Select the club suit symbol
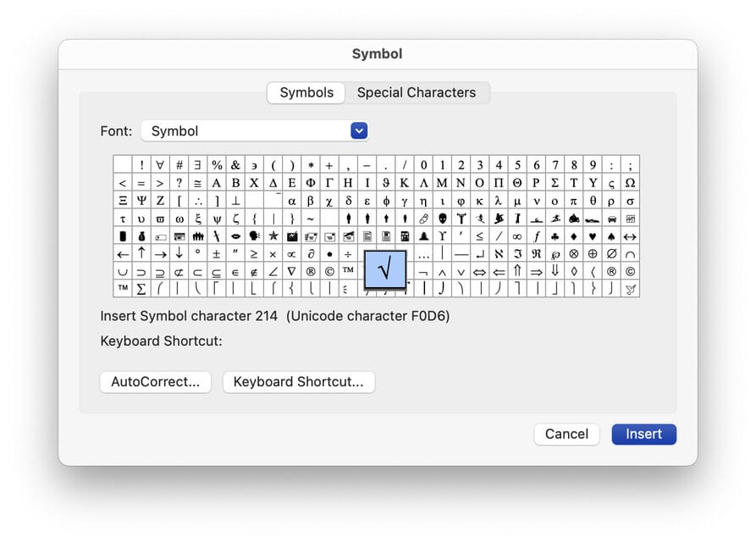This screenshot has height=543, width=756. coord(555,236)
